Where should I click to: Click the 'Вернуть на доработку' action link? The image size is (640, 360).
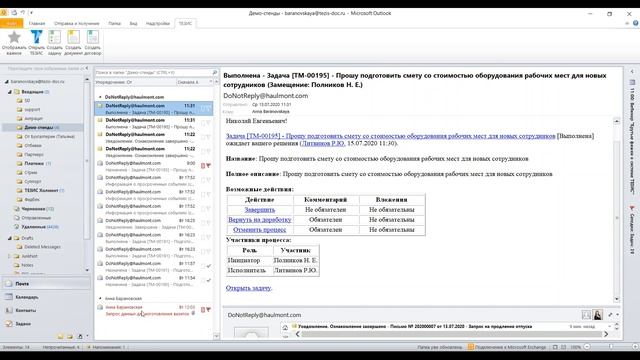click(260, 220)
